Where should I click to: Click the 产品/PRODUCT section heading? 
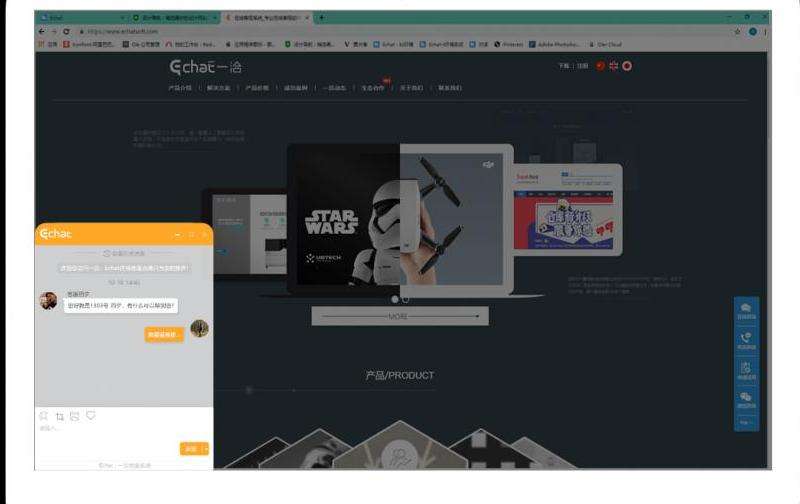tap(399, 375)
